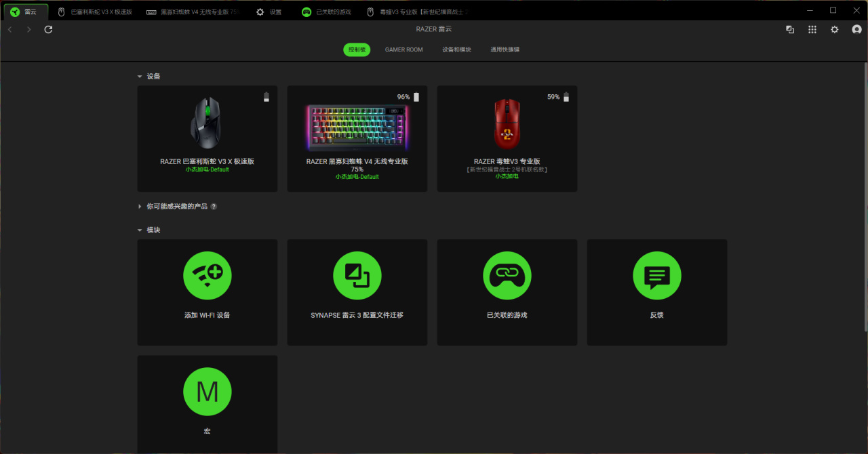This screenshot has height=454, width=868.
Task: Switch to the 设置 window tab
Action: [269, 12]
